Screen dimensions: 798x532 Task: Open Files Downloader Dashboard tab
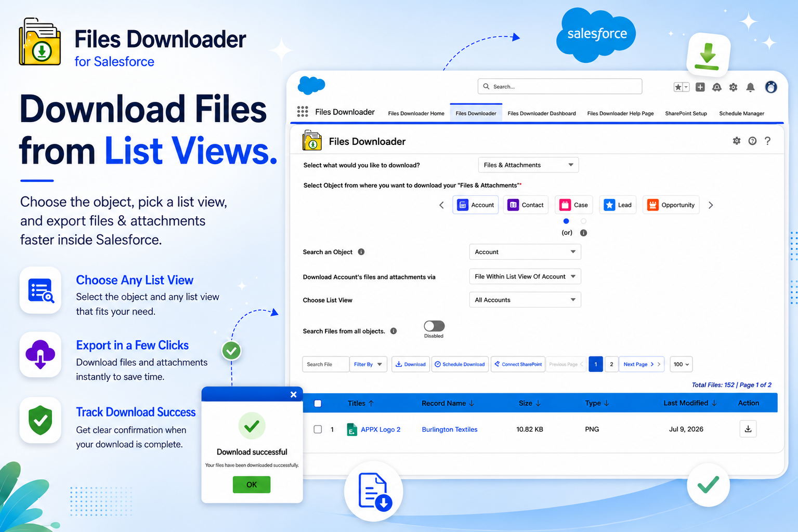542,113
